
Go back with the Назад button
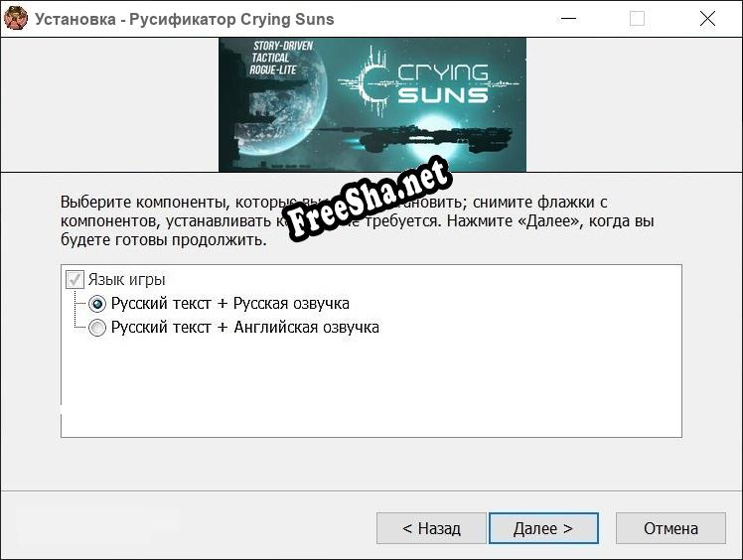click(x=431, y=528)
